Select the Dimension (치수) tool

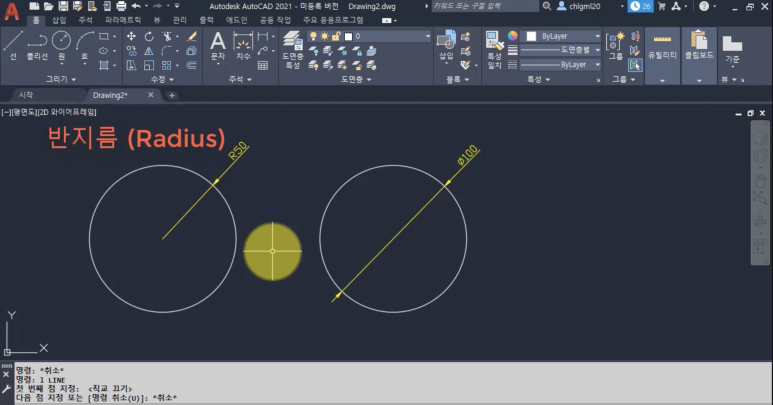click(x=243, y=45)
